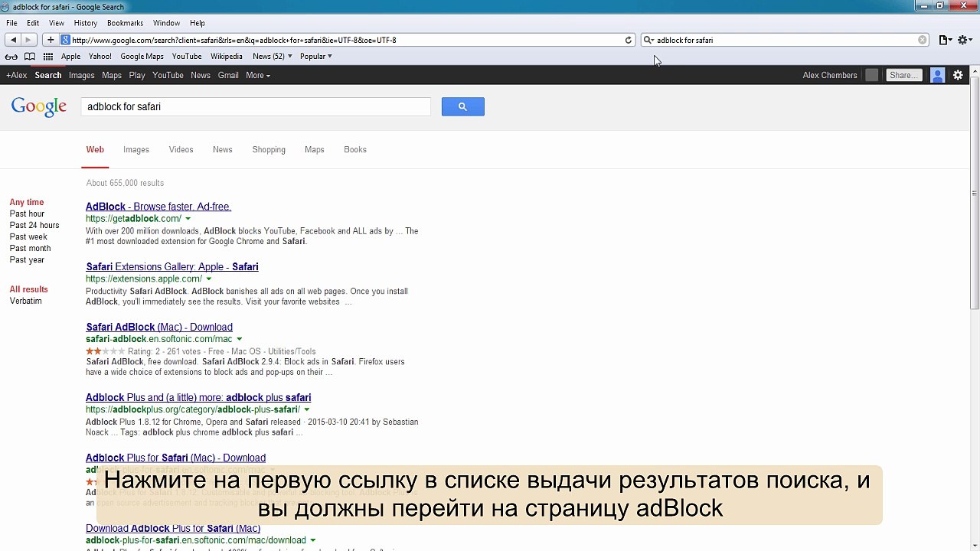This screenshot has height=551, width=980.
Task: Open Reading List glasses icon
Action: [11, 57]
